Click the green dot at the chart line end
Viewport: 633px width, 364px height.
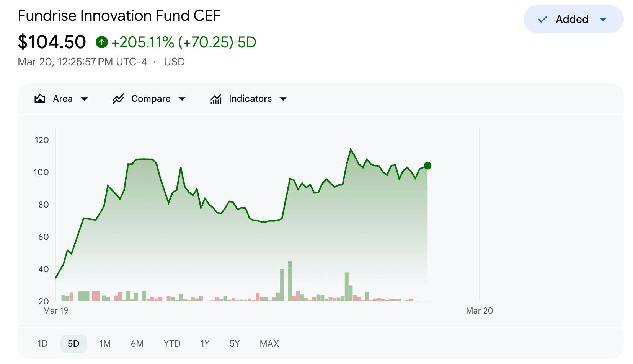427,166
